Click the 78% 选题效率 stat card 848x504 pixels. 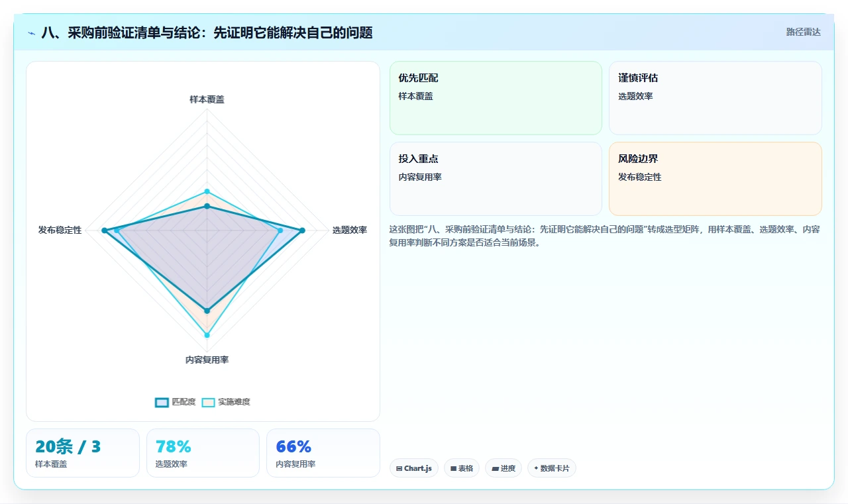(x=203, y=453)
